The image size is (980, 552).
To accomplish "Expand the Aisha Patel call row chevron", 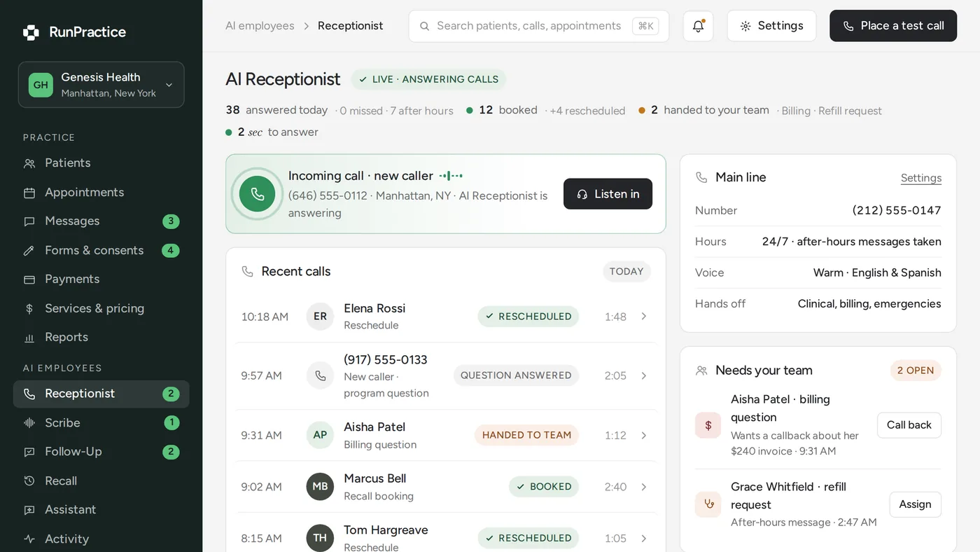I will [644, 435].
